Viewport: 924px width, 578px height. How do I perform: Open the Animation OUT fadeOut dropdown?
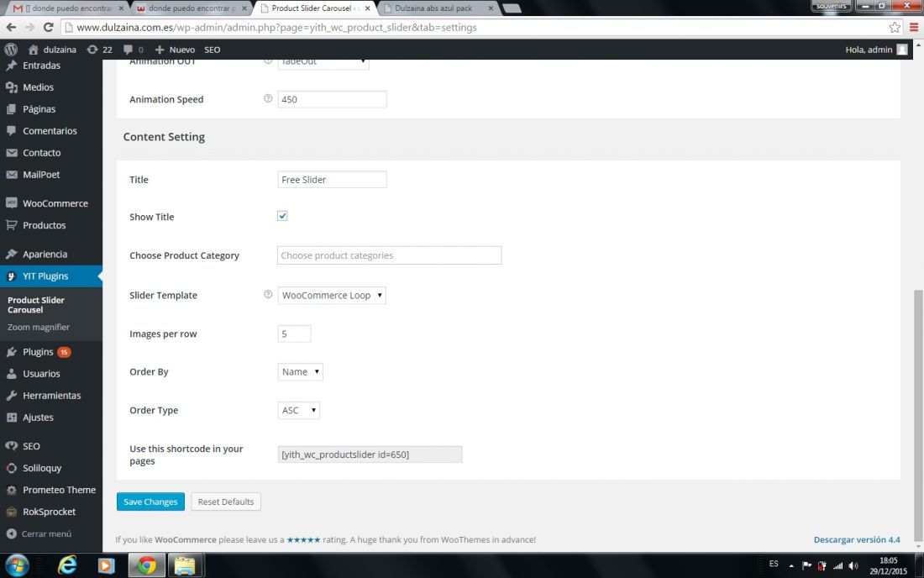pyautogui.click(x=323, y=62)
